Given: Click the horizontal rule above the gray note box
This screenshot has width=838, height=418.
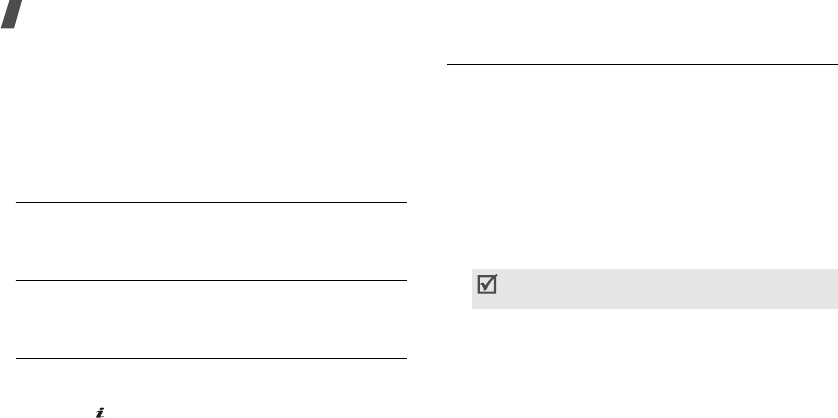Looking at the screenshot, I should pyautogui.click(x=642, y=65).
